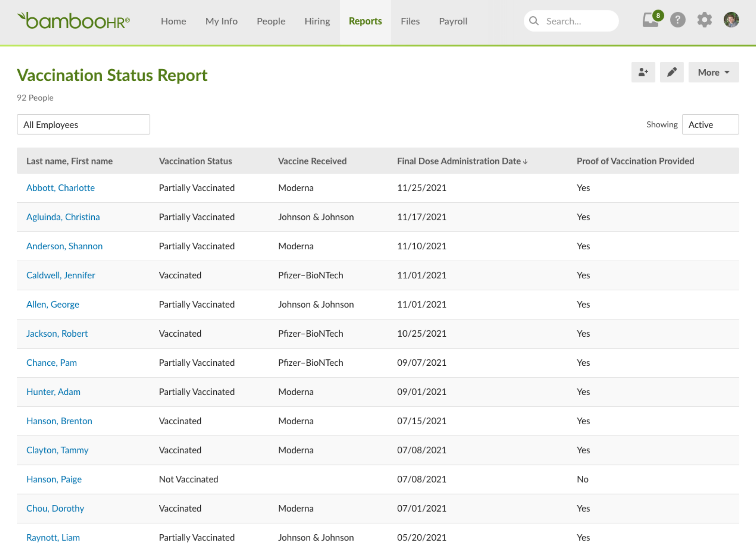Go to the People tab
The width and height of the screenshot is (756, 551).
tap(271, 21)
